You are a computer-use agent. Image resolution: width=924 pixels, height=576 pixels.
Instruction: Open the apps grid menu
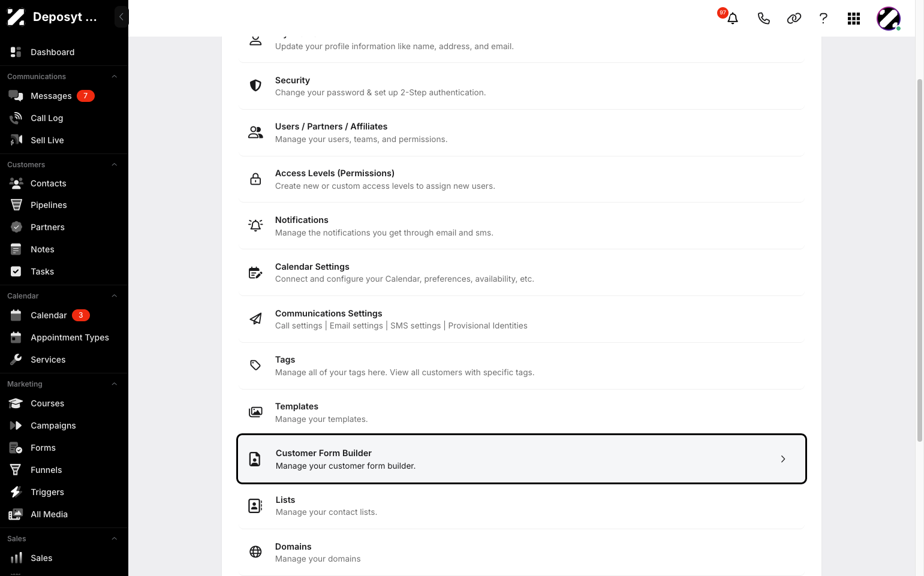pos(854,19)
